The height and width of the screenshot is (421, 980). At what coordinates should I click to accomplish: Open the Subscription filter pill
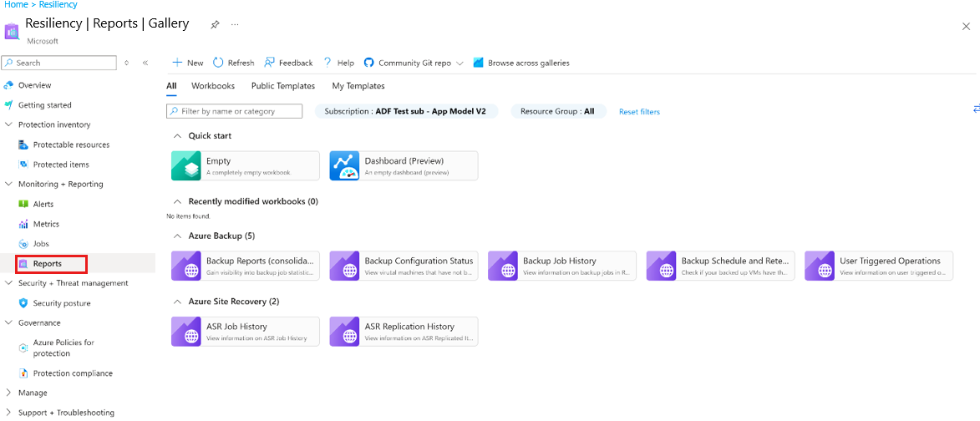[406, 111]
